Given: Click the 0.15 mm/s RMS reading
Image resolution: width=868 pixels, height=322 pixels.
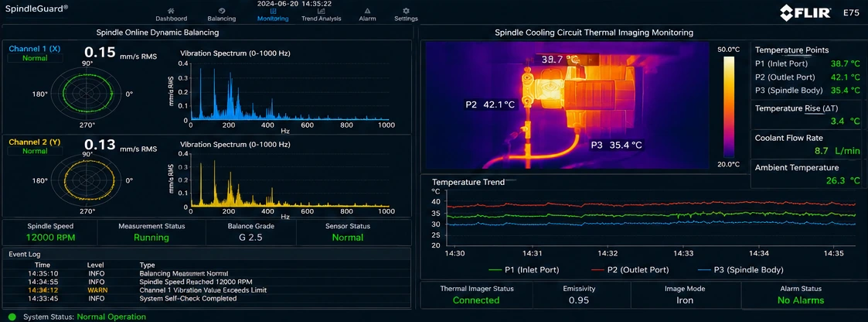Looking at the screenshot, I should pyautogui.click(x=120, y=53).
